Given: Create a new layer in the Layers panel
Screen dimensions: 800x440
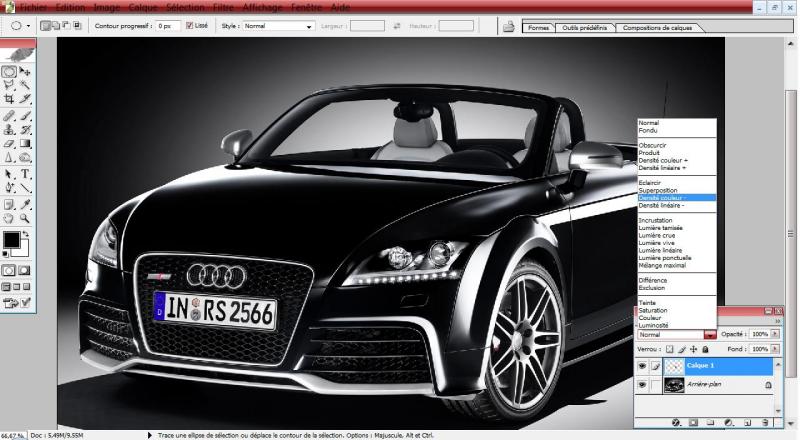Looking at the screenshot, I should (747, 423).
